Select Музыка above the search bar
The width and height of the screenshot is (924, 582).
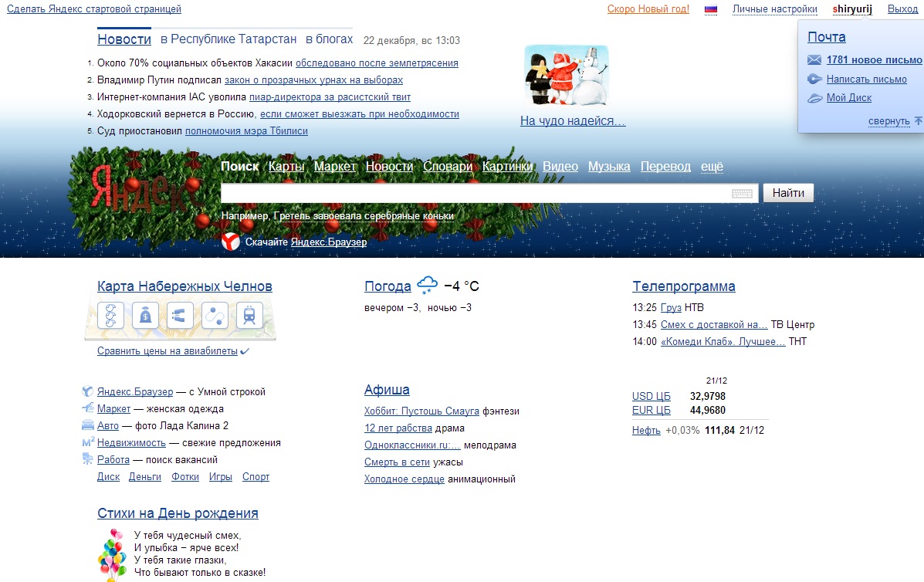tap(609, 167)
